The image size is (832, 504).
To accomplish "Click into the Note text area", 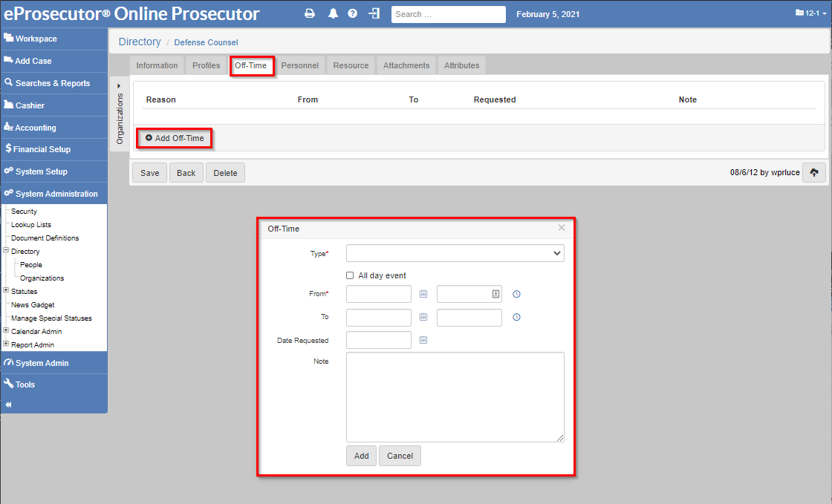I will tap(455, 397).
